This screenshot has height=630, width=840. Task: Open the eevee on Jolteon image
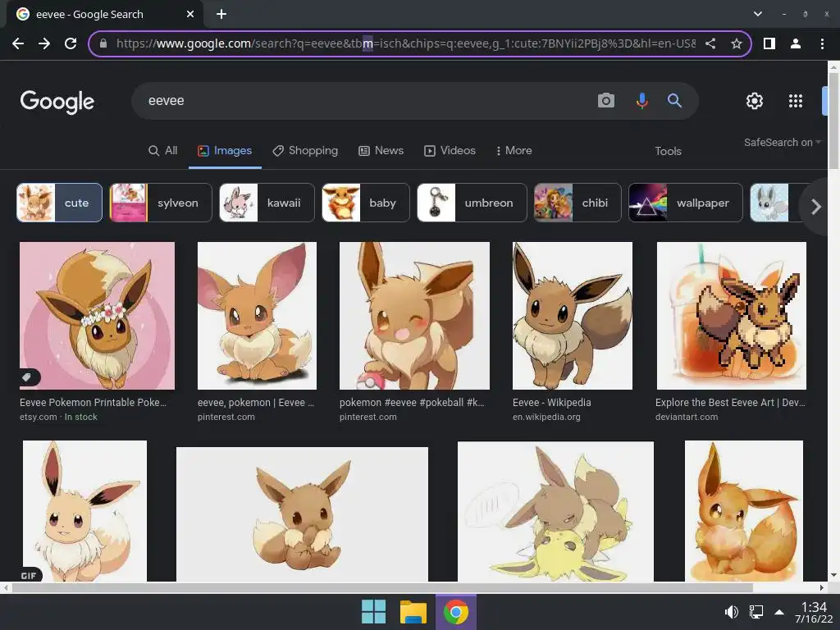[x=555, y=511]
